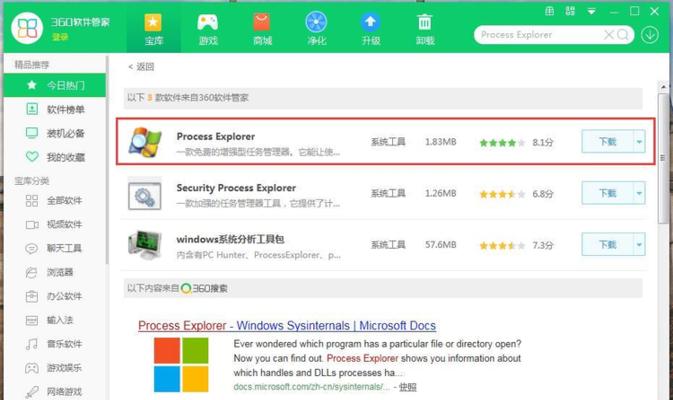Go back with 返回 link
The height and width of the screenshot is (400, 673).
[141, 67]
